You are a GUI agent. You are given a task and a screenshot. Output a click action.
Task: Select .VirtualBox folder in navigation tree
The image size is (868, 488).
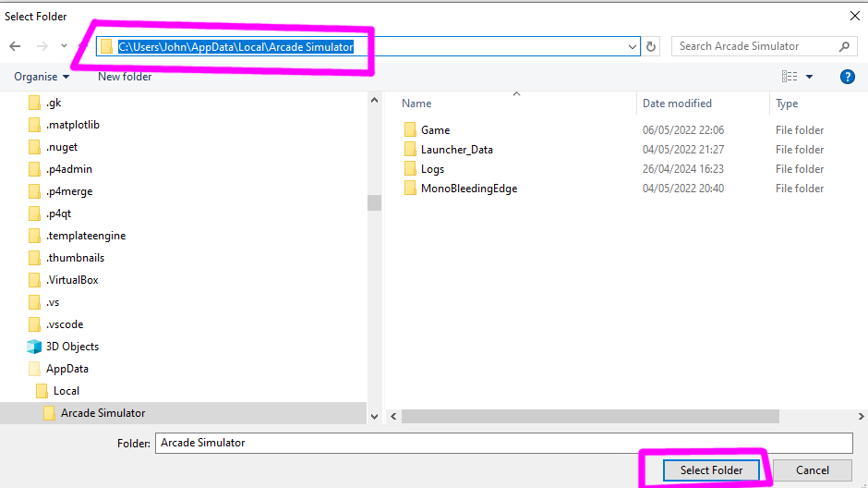72,280
